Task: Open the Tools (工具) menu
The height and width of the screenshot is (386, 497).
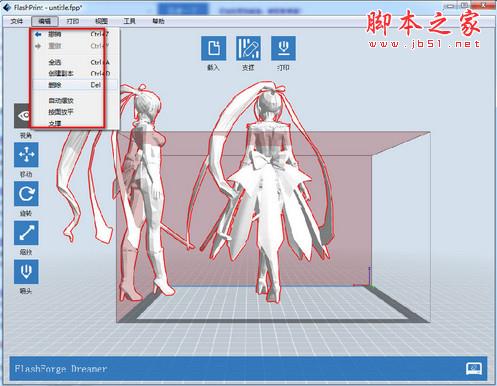Action: point(129,21)
